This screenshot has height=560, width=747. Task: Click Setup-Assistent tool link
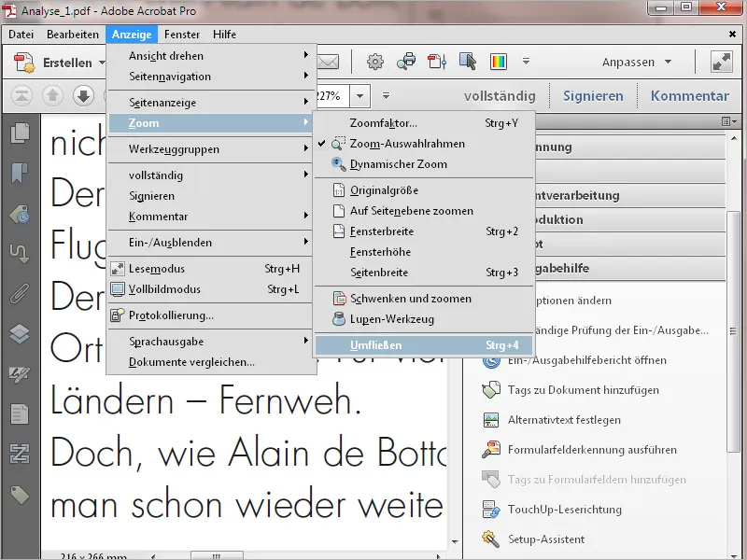[546, 539]
